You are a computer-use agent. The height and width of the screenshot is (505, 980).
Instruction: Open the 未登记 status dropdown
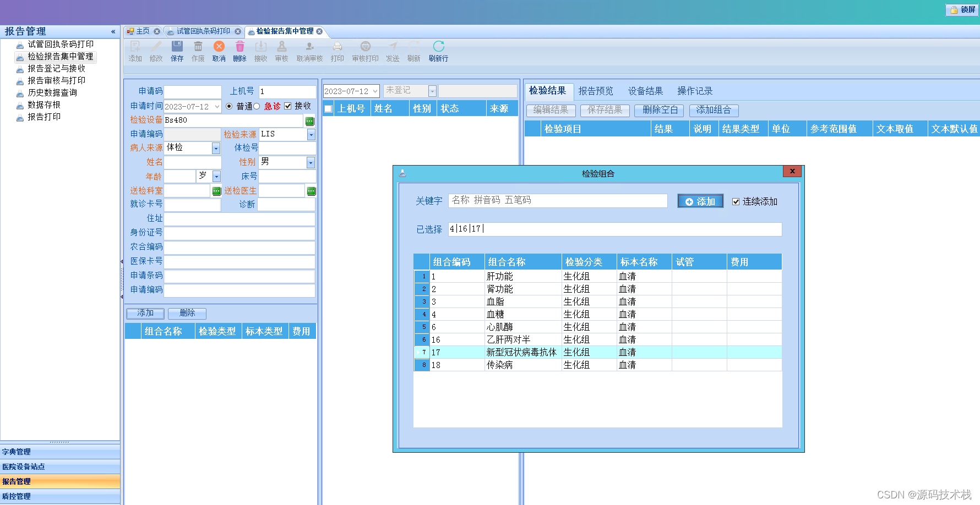[x=432, y=90]
